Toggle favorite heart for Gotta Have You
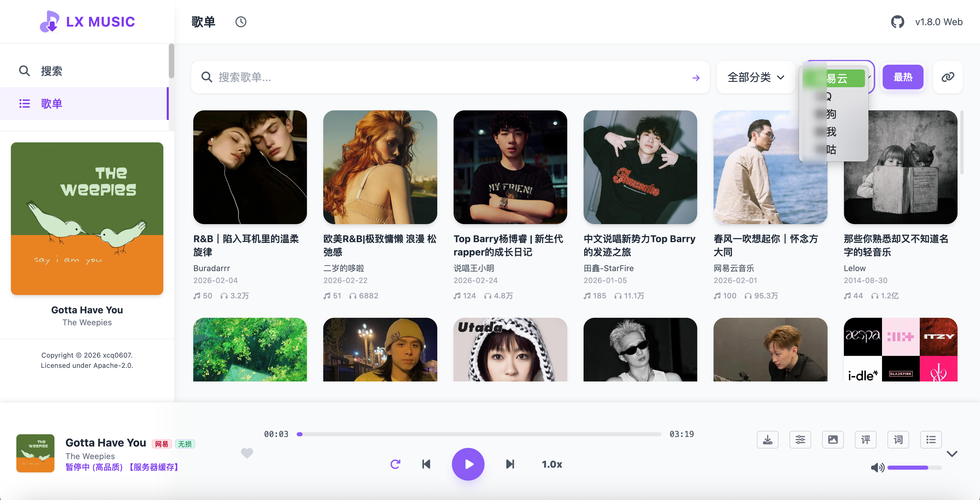This screenshot has height=500, width=980. click(x=247, y=453)
